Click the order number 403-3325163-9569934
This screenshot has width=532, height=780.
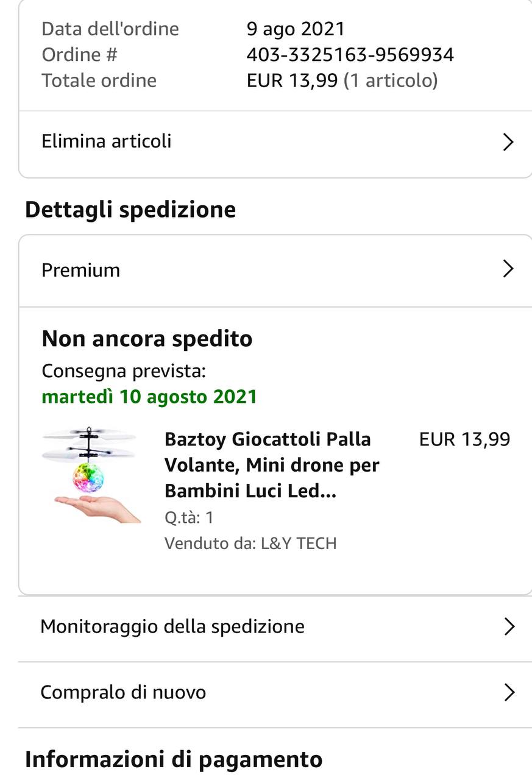350,55
